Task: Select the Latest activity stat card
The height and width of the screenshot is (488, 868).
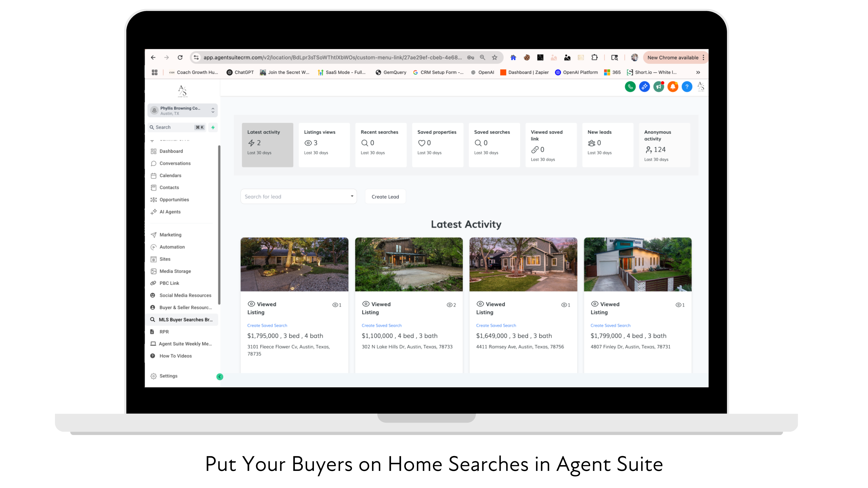Action: (267, 145)
